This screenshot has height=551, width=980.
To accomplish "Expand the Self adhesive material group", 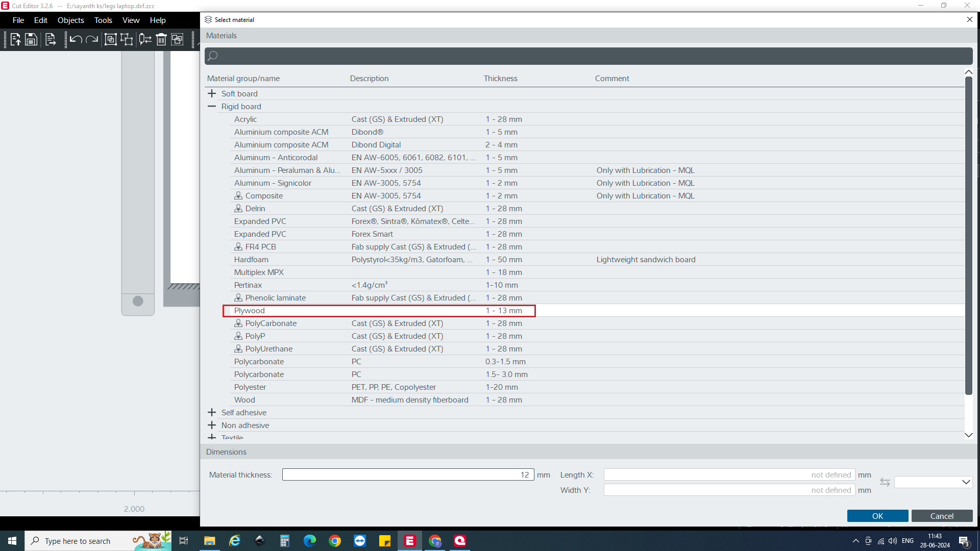I will pos(213,412).
